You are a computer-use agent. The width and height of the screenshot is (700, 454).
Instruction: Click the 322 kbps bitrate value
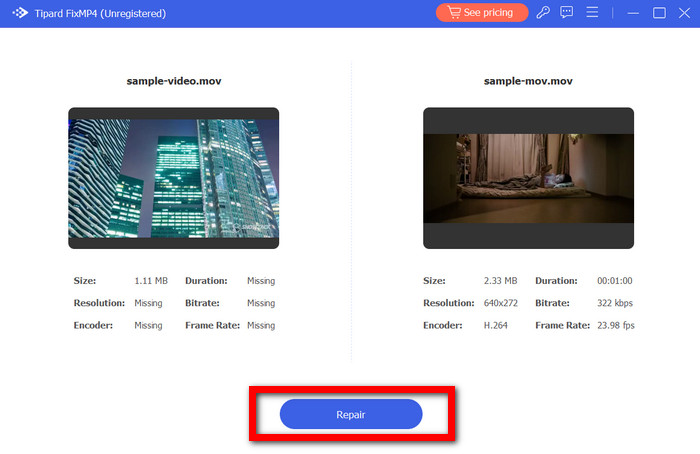[614, 303]
